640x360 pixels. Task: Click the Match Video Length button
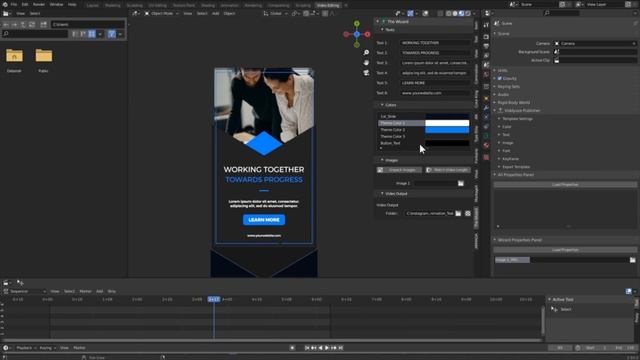coord(448,170)
